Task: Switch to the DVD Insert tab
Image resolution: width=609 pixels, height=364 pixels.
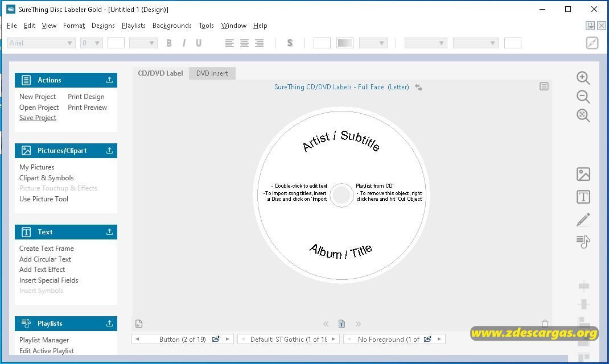Action: tap(212, 73)
